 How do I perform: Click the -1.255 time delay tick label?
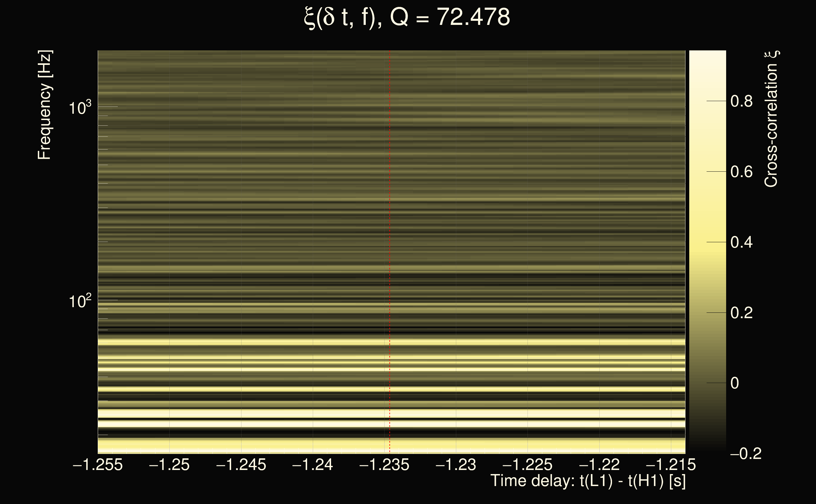click(98, 465)
